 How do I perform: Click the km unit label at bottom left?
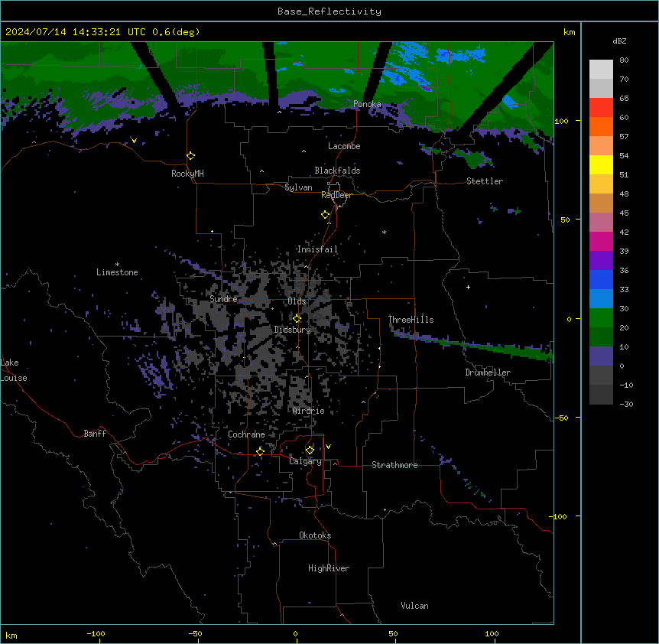(11, 635)
